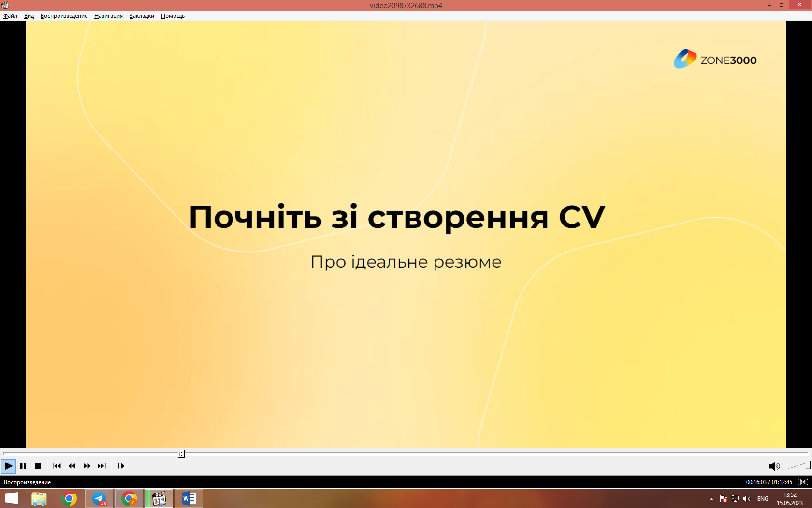Switch input language ENG indicator
812x508 pixels.
point(763,499)
